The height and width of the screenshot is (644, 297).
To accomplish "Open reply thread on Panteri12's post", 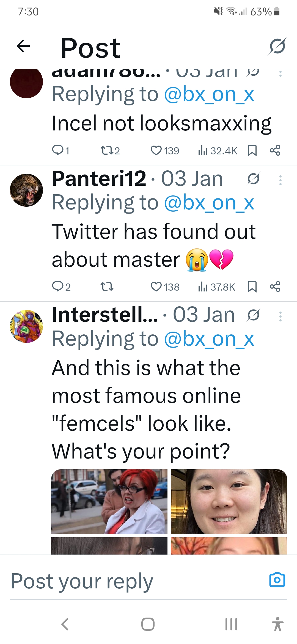I will click(x=58, y=287).
